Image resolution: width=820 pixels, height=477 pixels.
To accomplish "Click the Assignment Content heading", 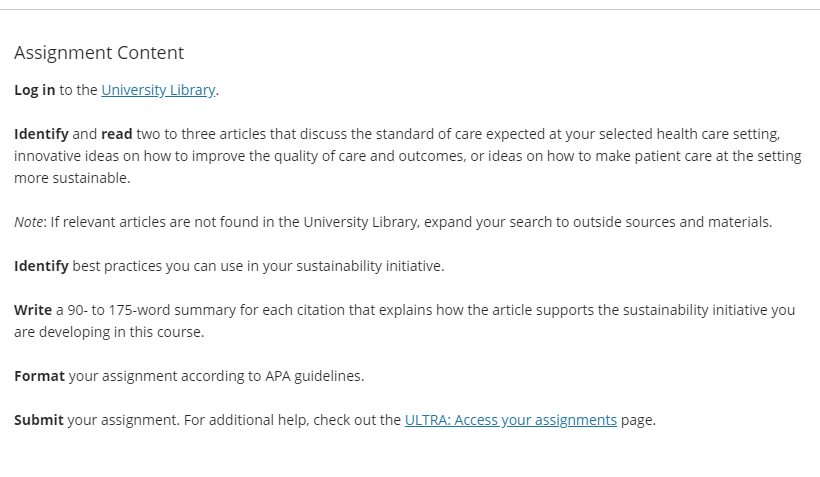I will pos(99,53).
